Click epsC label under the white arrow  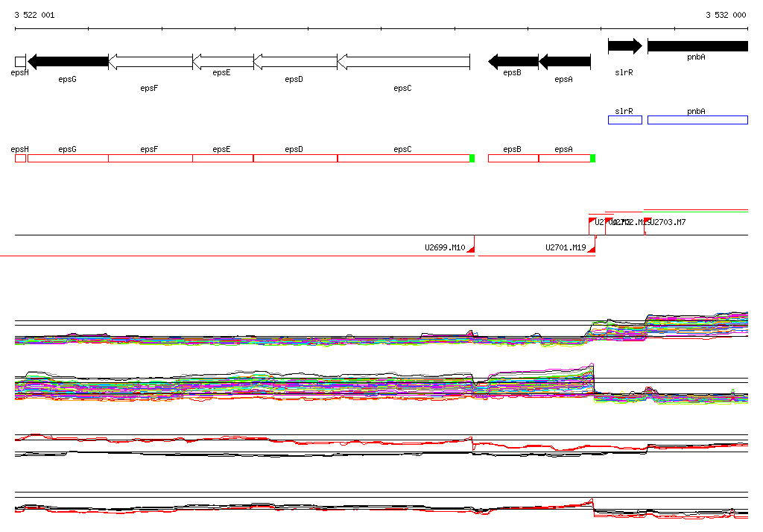402,88
